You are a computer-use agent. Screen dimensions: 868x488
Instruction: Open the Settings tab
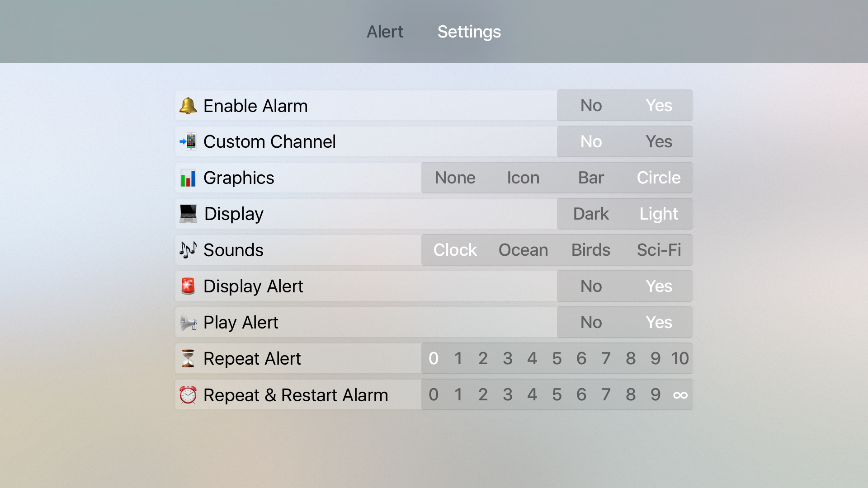pos(469,32)
